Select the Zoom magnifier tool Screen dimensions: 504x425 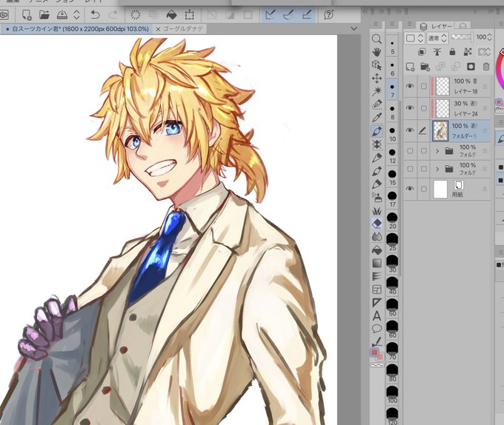pos(377,39)
